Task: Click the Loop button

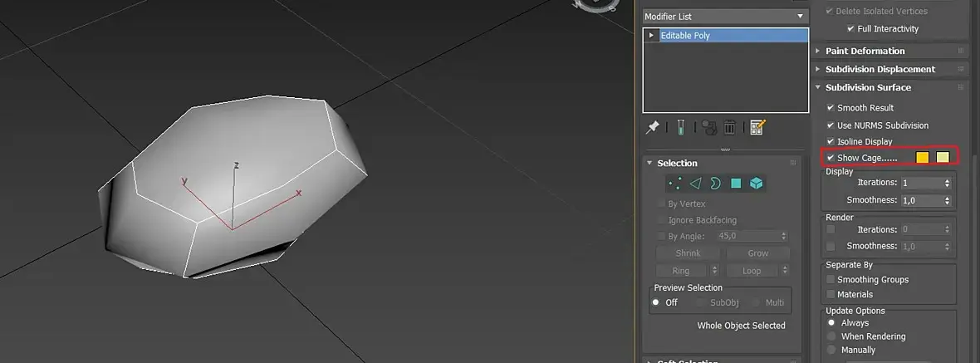Action: click(x=752, y=271)
